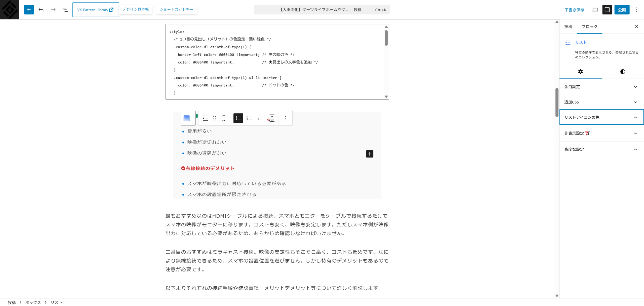Toggle the settings sidebar panel
The image size is (644, 306).
point(607,10)
